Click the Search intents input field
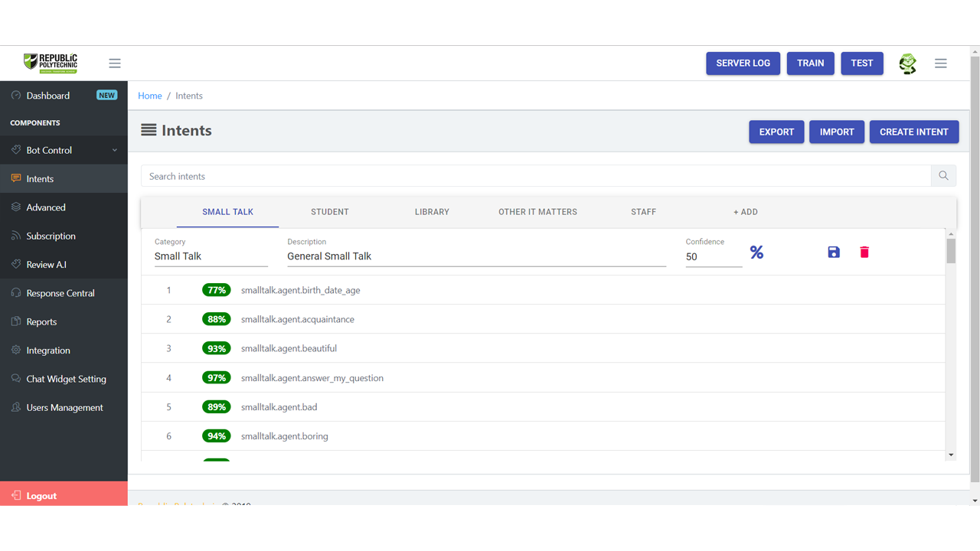Screen dimensions: 980x551 coord(536,176)
